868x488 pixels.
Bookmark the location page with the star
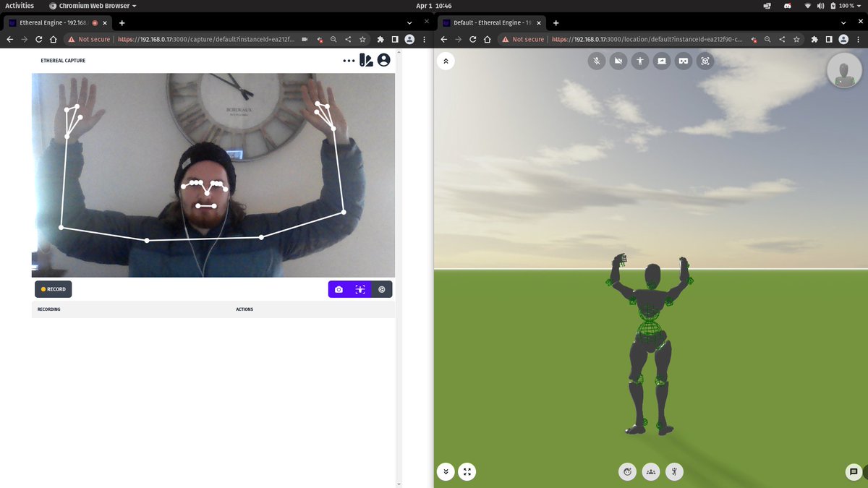click(x=796, y=39)
